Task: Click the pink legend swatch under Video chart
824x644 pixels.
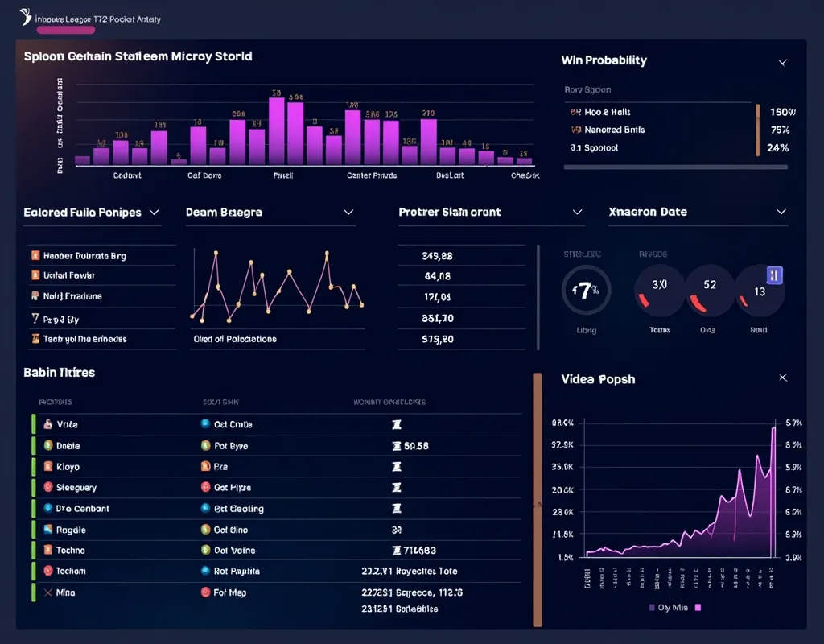Action: pos(698,607)
